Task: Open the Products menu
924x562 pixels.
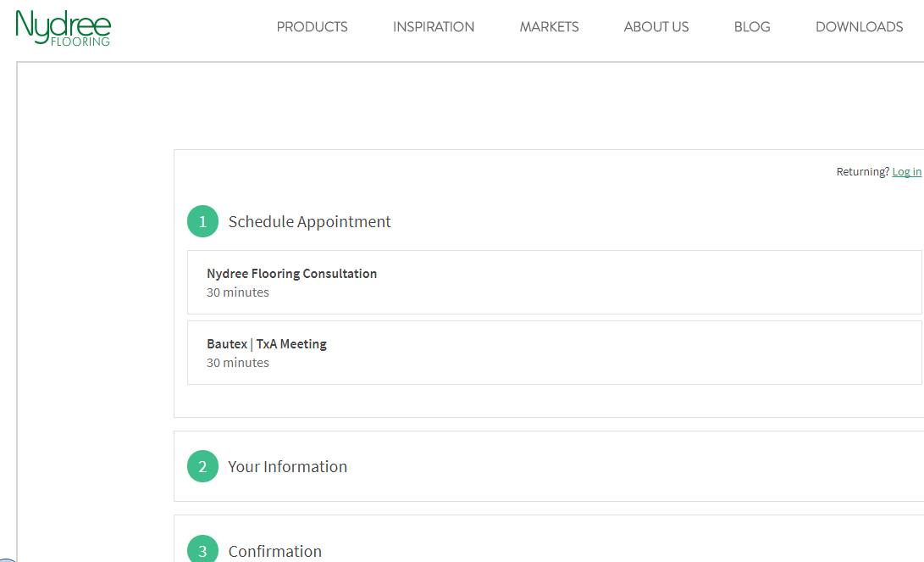Action: pos(312,27)
